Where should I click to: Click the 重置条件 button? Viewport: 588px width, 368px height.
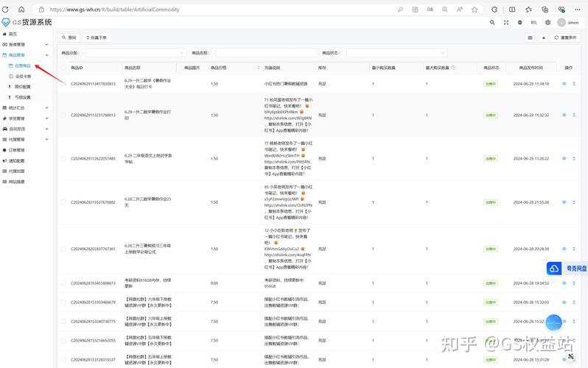click(566, 37)
